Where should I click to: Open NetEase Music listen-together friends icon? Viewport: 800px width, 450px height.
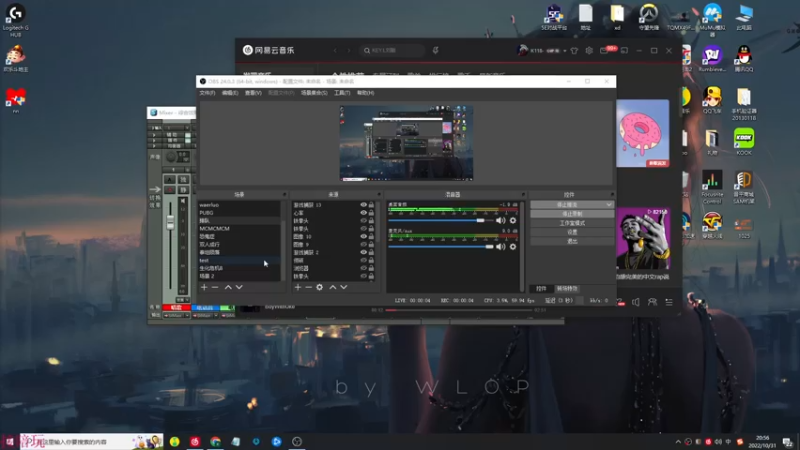coord(652,303)
